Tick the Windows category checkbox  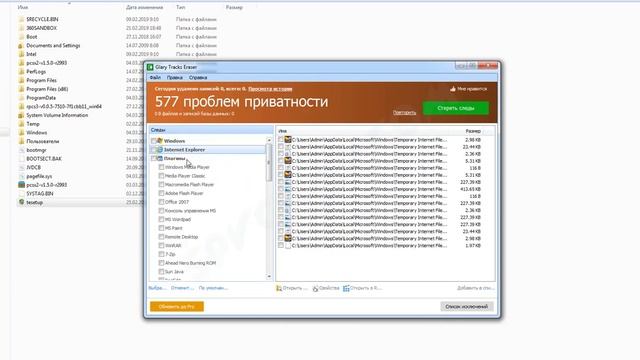[x=154, y=141]
